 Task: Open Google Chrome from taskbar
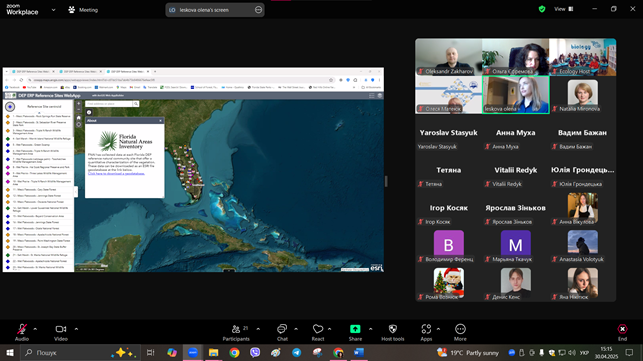point(234,352)
